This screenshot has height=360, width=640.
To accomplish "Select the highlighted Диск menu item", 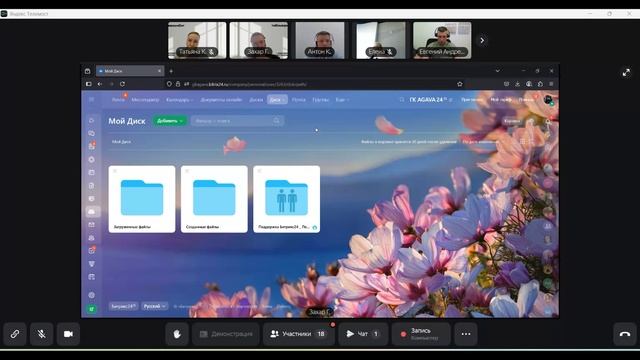I will 278,100.
